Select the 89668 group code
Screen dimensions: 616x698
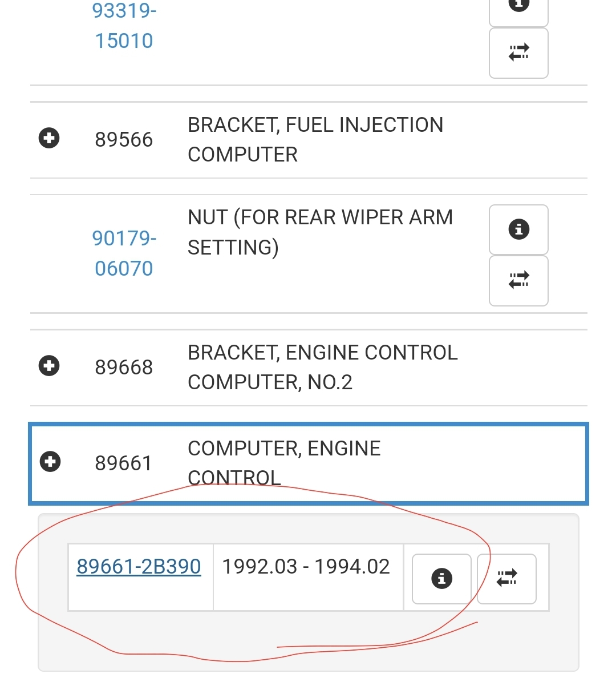coord(124,367)
